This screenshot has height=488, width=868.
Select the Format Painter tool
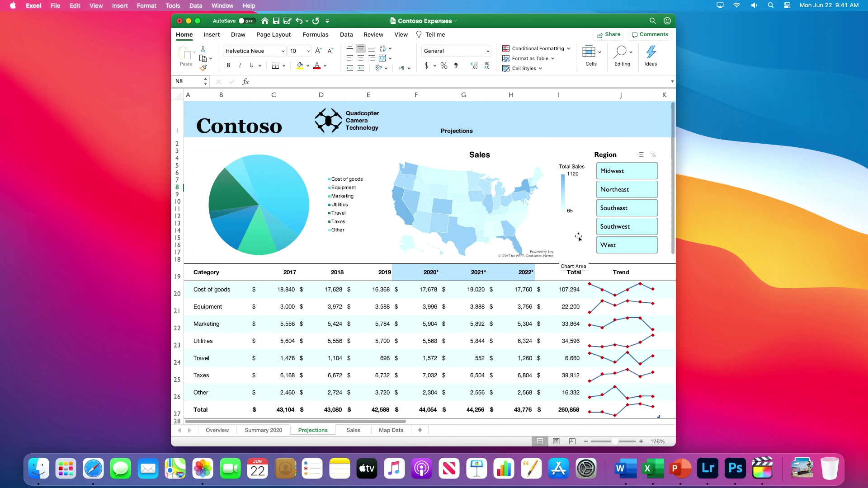coord(203,68)
